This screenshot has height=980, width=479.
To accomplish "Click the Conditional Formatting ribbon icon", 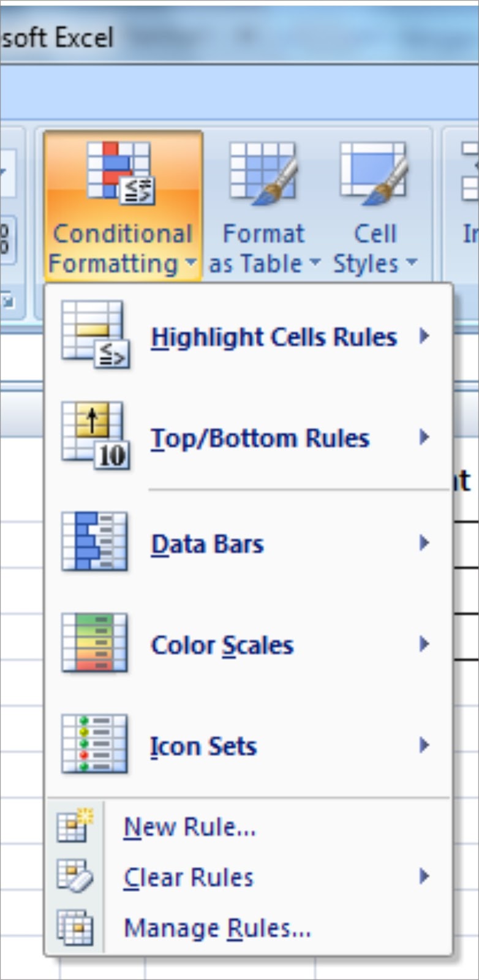I will (x=121, y=173).
